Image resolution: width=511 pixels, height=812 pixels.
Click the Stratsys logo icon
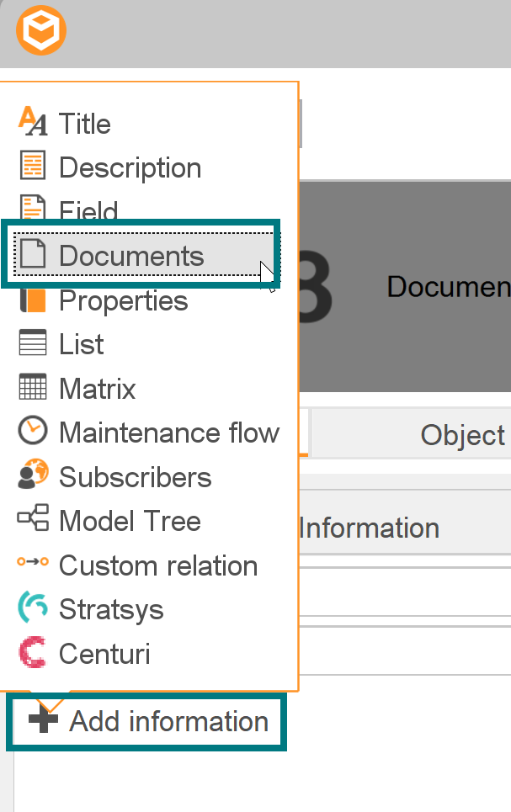tap(33, 608)
